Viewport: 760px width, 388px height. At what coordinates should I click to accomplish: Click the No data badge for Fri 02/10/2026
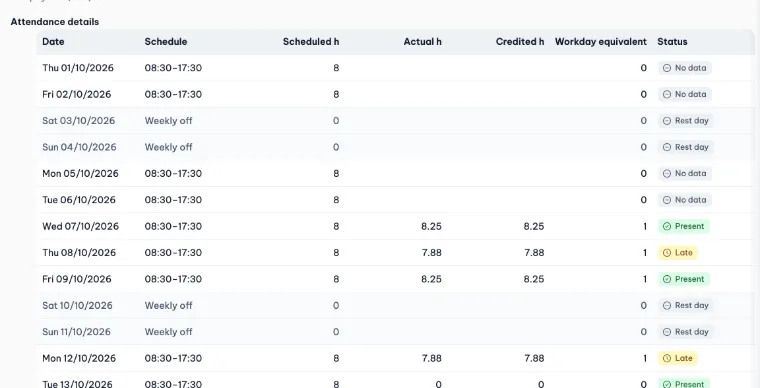(x=684, y=94)
